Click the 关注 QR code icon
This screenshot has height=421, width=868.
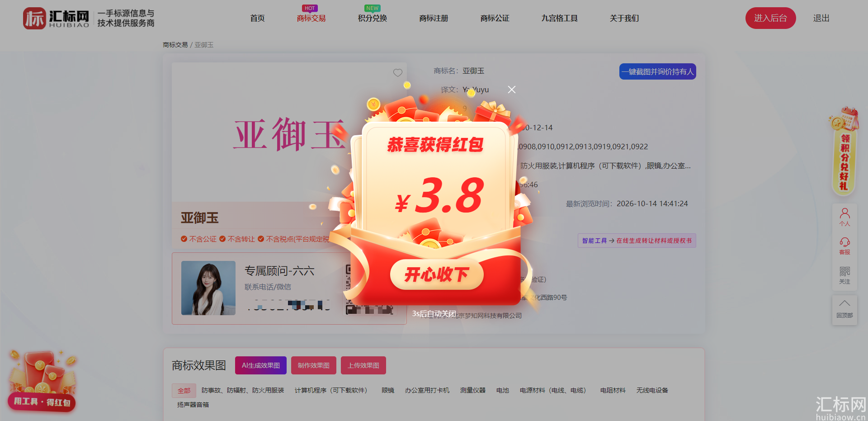click(x=844, y=275)
